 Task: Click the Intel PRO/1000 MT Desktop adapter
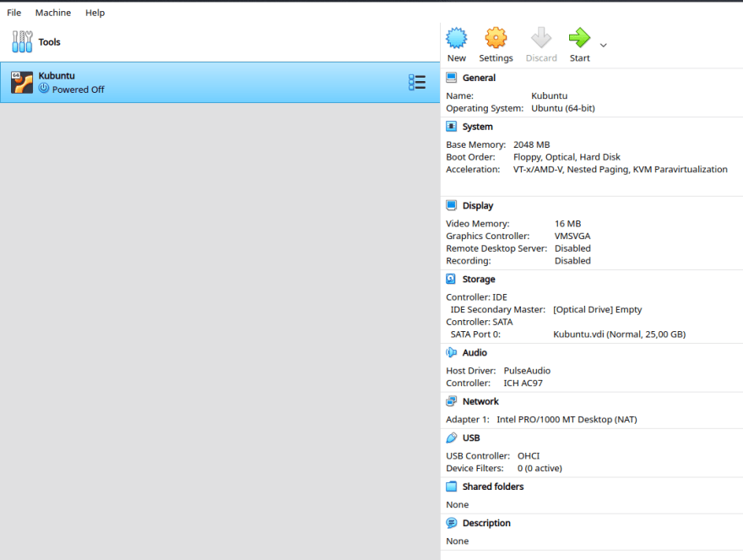tap(567, 420)
